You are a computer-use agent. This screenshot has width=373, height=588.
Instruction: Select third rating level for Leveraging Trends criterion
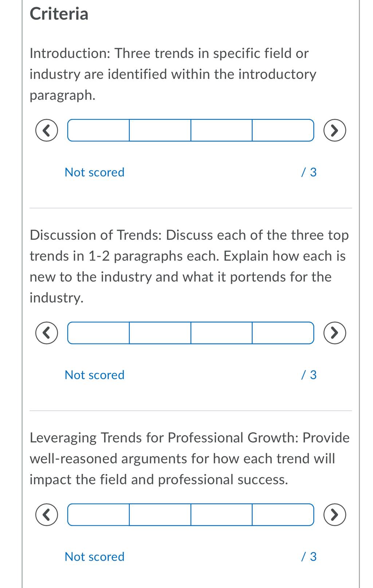click(x=221, y=515)
